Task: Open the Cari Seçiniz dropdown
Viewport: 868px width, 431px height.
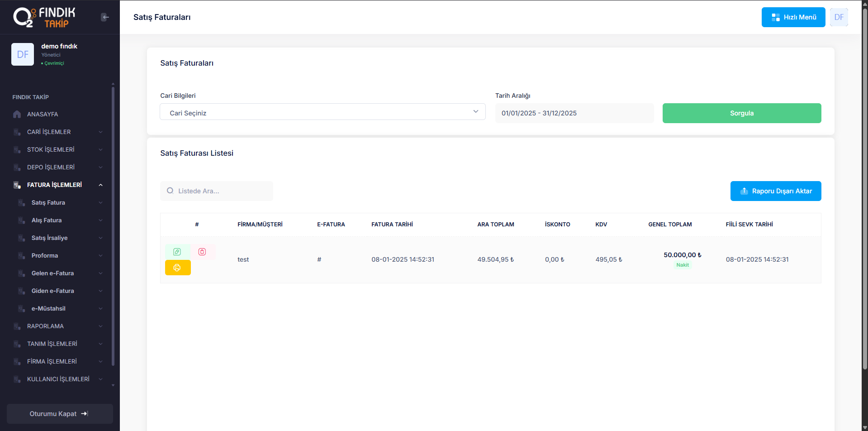Action: [323, 112]
